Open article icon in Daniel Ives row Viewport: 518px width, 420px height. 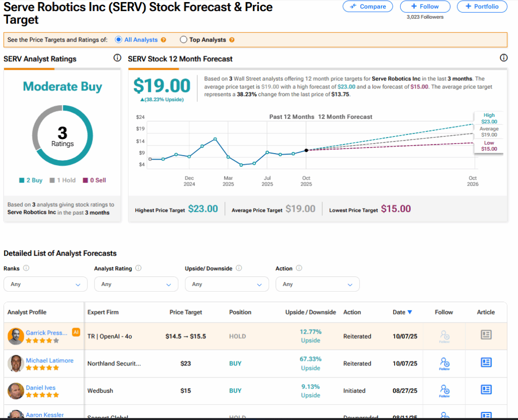486,390
